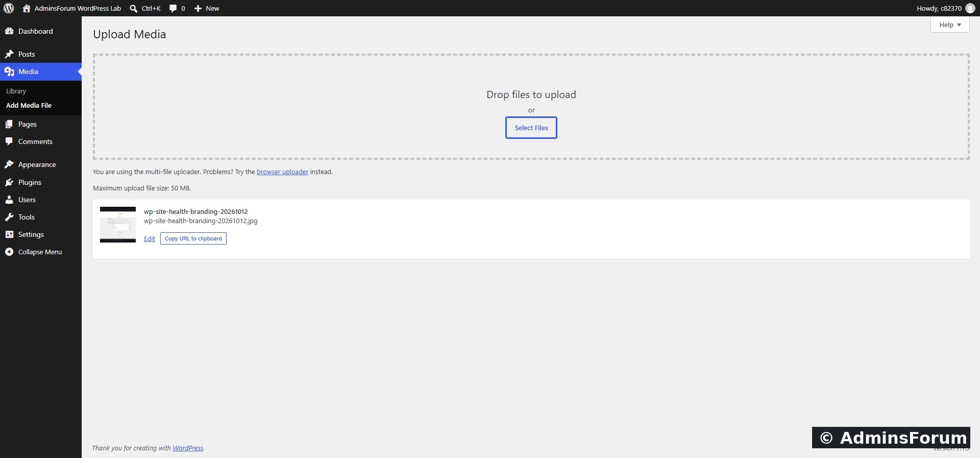Image resolution: width=980 pixels, height=458 pixels.
Task: Open the Pages menu label
Action: 28,124
